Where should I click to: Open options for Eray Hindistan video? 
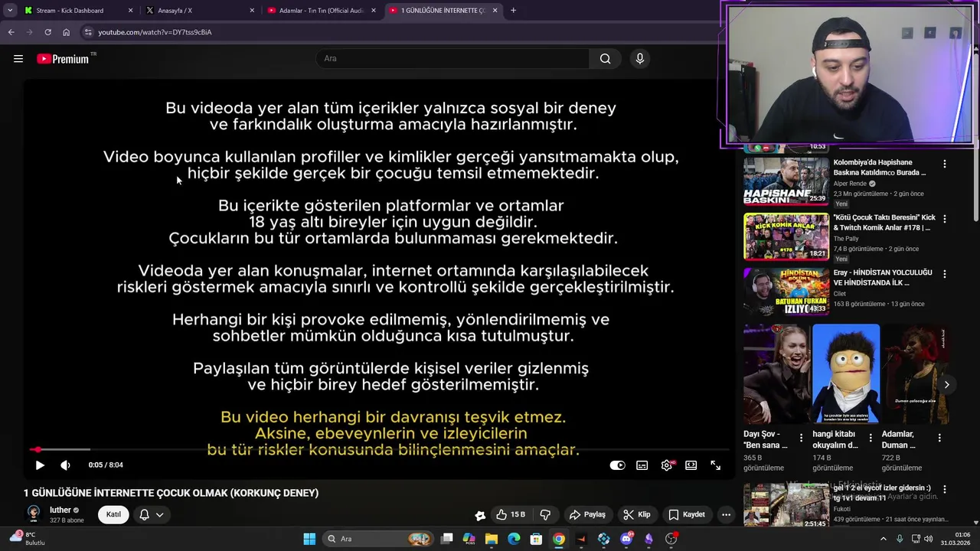[945, 274]
